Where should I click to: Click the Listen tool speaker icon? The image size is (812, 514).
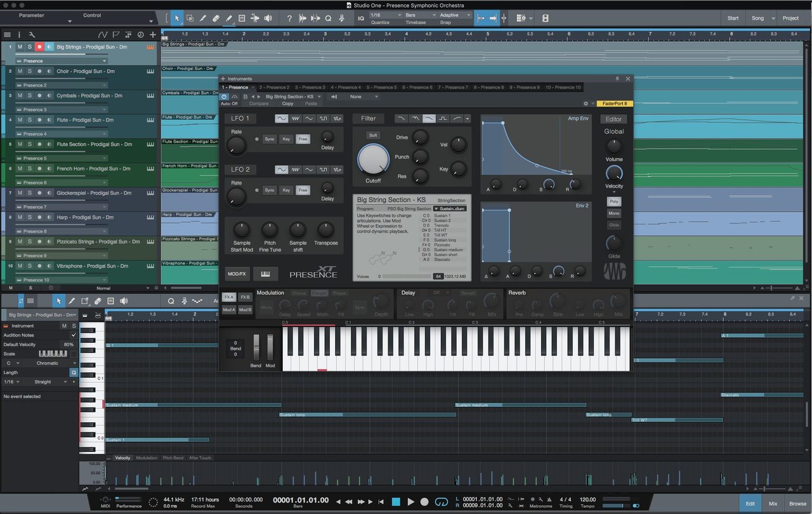268,18
